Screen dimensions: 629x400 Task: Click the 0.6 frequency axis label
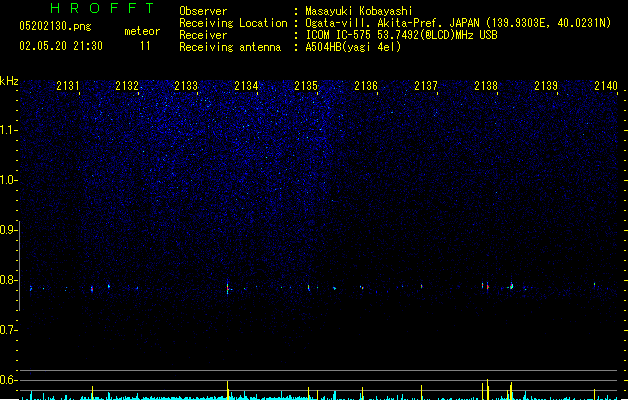(8, 380)
